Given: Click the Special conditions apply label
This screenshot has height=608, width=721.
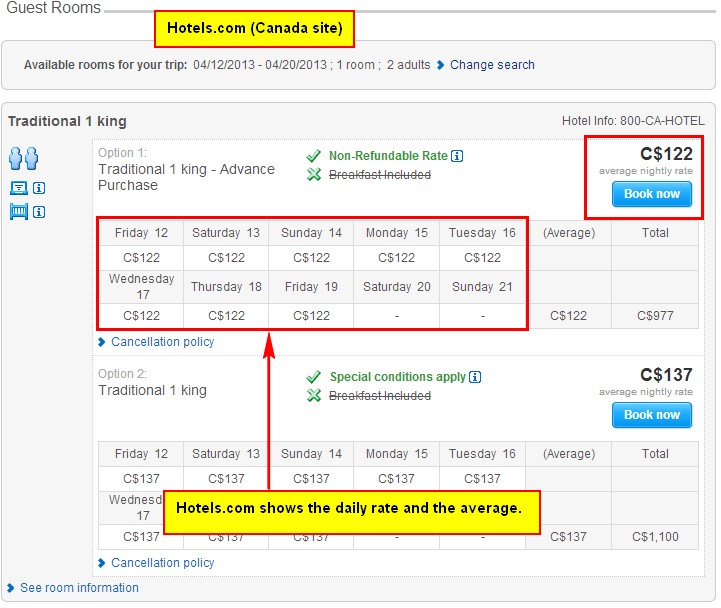Looking at the screenshot, I should (x=398, y=377).
